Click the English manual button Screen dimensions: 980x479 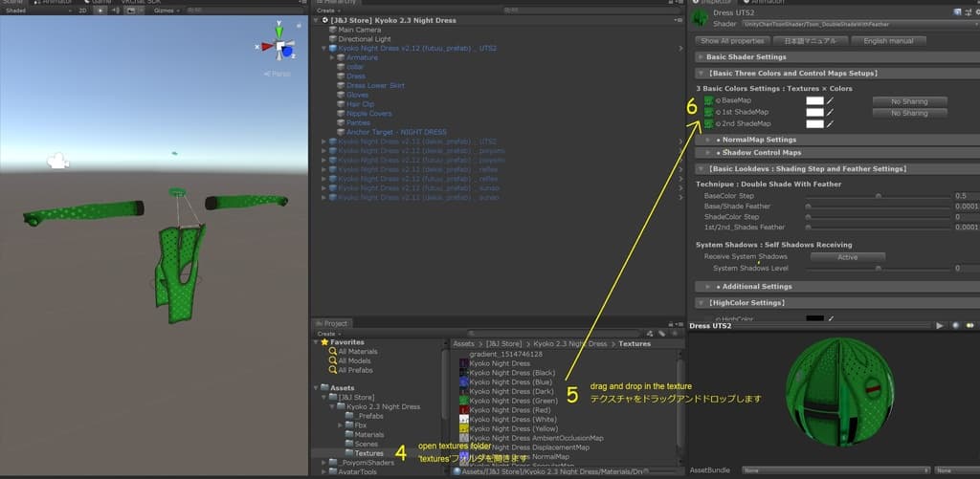coord(888,41)
